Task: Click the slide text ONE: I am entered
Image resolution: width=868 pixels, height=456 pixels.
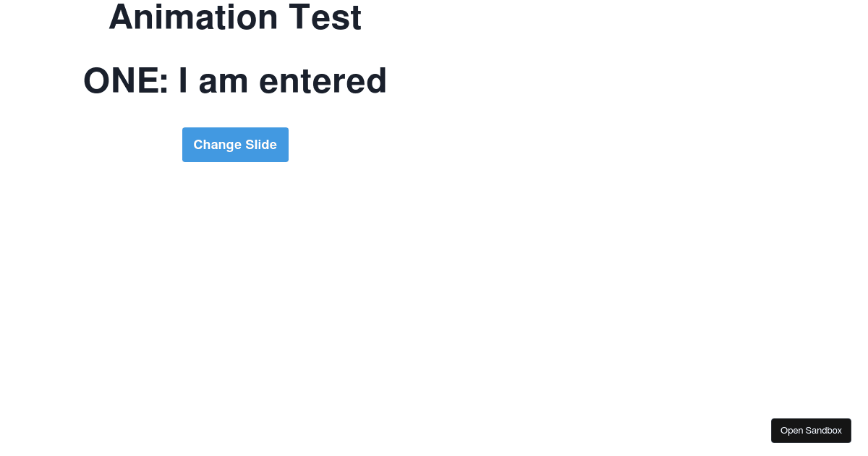Action: tap(235, 80)
